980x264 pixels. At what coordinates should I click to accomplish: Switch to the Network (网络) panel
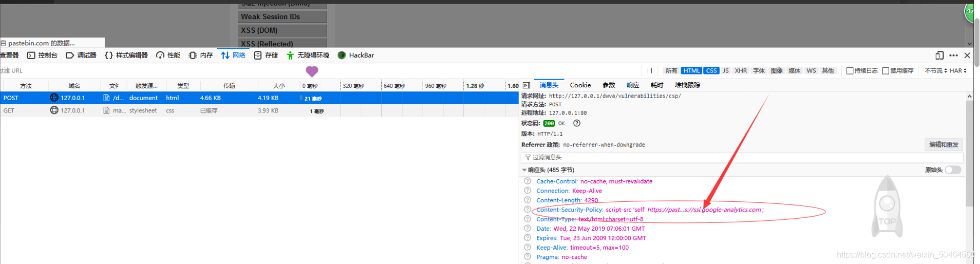[233, 55]
